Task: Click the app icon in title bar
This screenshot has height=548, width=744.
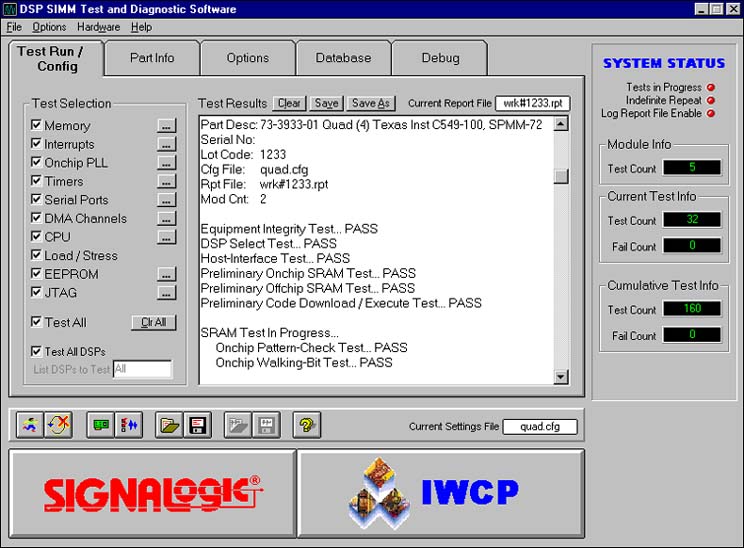Action: tap(10, 9)
